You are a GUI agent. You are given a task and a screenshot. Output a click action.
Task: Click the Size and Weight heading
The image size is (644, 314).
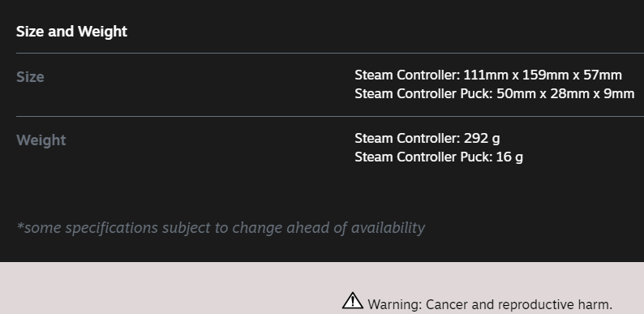[x=71, y=32]
